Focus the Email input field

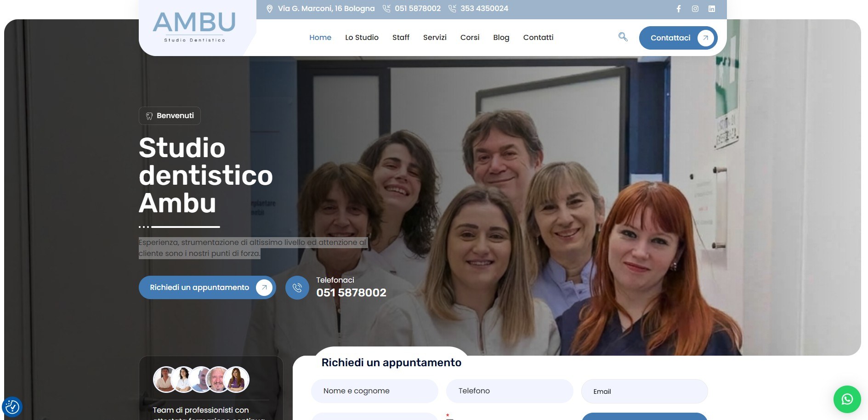[x=644, y=391]
